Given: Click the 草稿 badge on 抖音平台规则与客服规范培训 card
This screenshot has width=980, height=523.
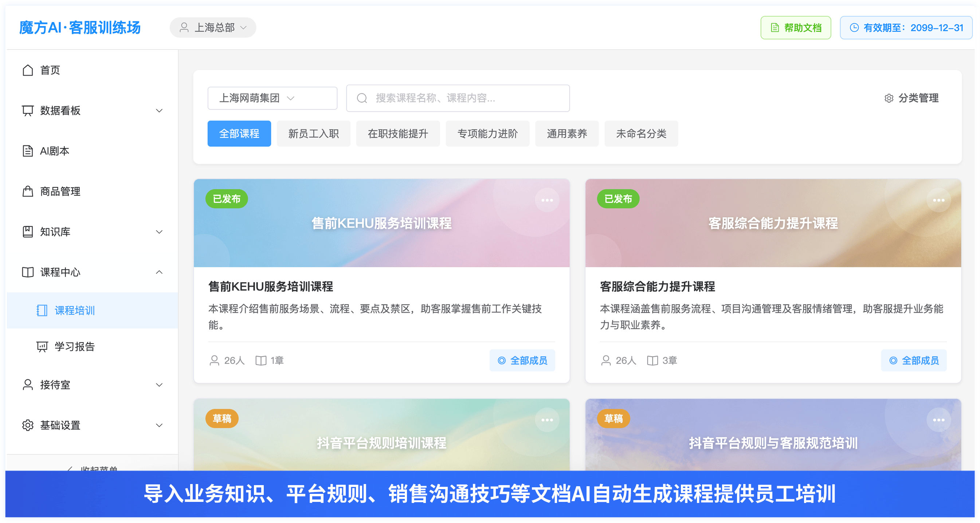Looking at the screenshot, I should tap(613, 418).
